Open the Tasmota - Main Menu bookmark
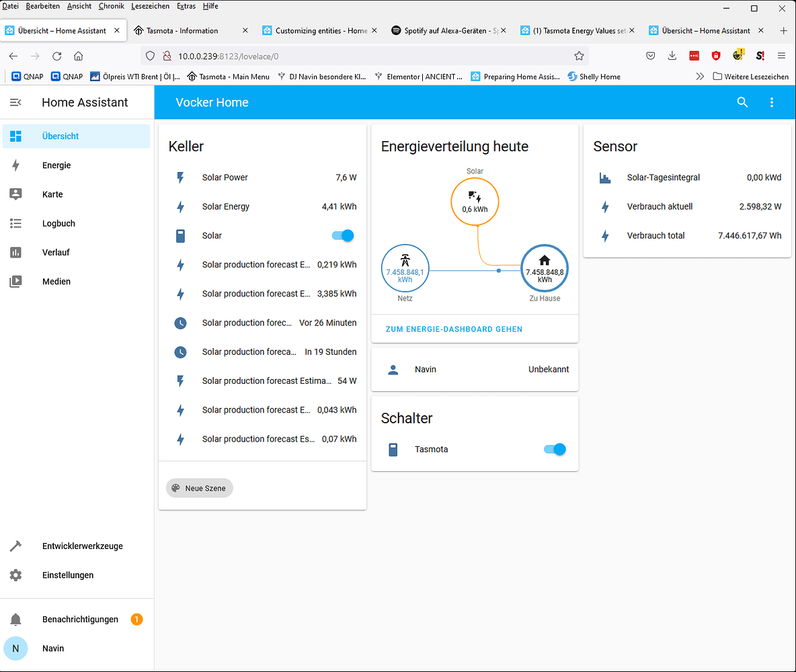 [x=229, y=77]
